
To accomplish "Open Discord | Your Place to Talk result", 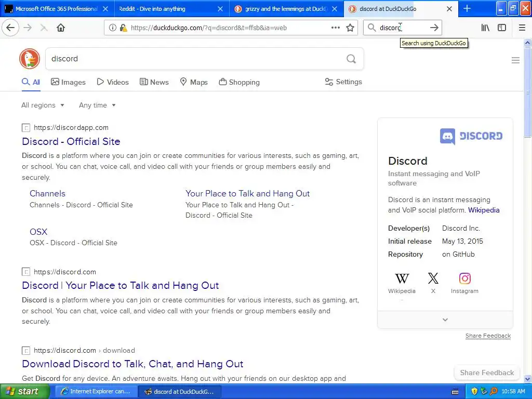I will pos(121,285).
